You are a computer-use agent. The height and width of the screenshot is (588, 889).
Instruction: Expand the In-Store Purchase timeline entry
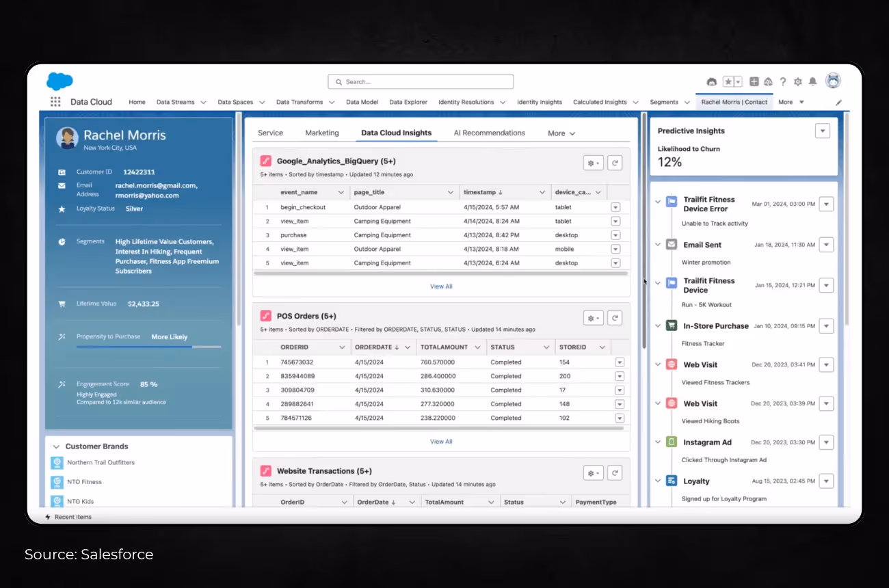(658, 326)
